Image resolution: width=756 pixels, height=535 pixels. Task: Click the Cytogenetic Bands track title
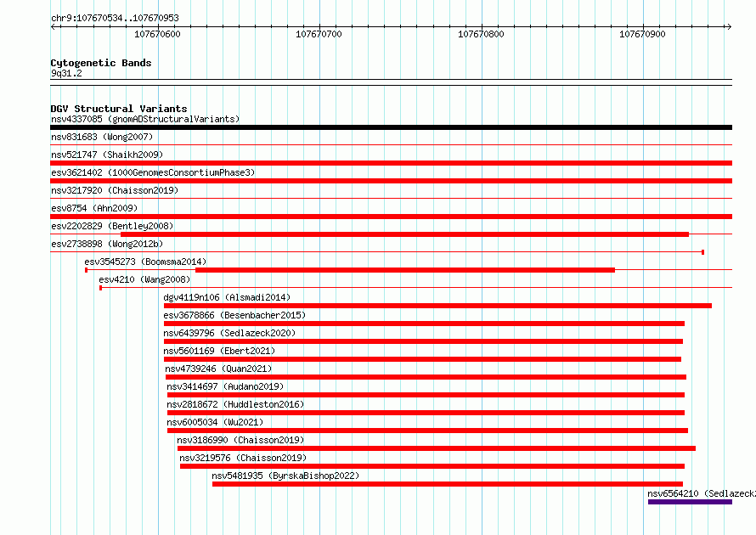click(101, 63)
